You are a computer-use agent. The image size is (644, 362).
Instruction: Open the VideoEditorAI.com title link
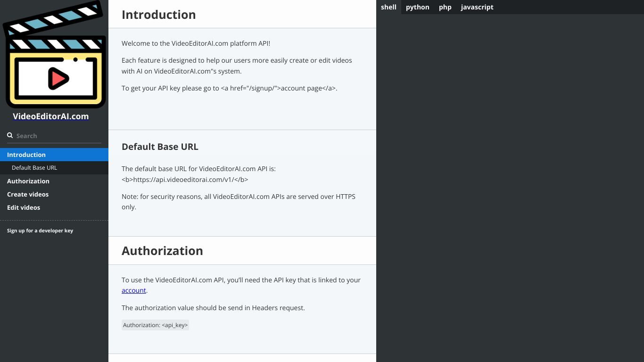[x=51, y=116]
